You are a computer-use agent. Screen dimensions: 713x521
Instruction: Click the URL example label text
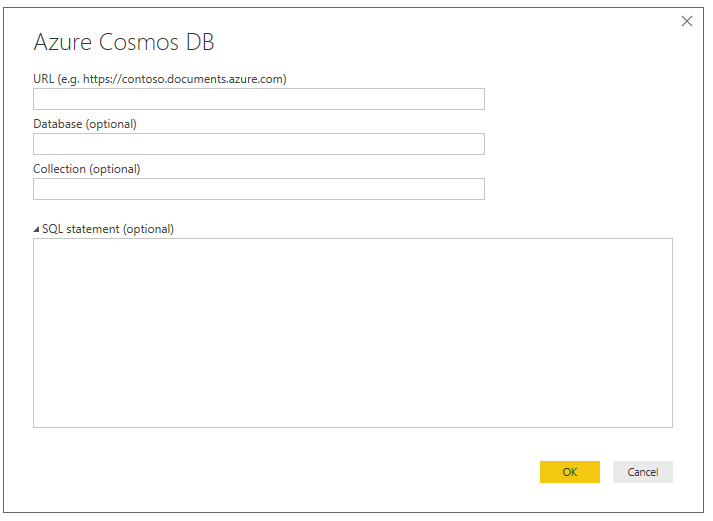(160, 79)
